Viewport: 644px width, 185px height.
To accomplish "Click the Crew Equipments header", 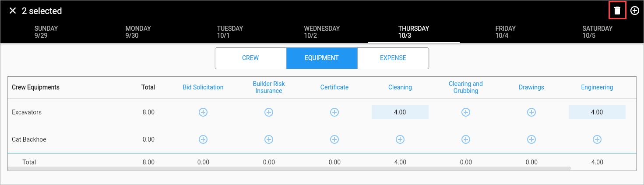I will coord(35,87).
